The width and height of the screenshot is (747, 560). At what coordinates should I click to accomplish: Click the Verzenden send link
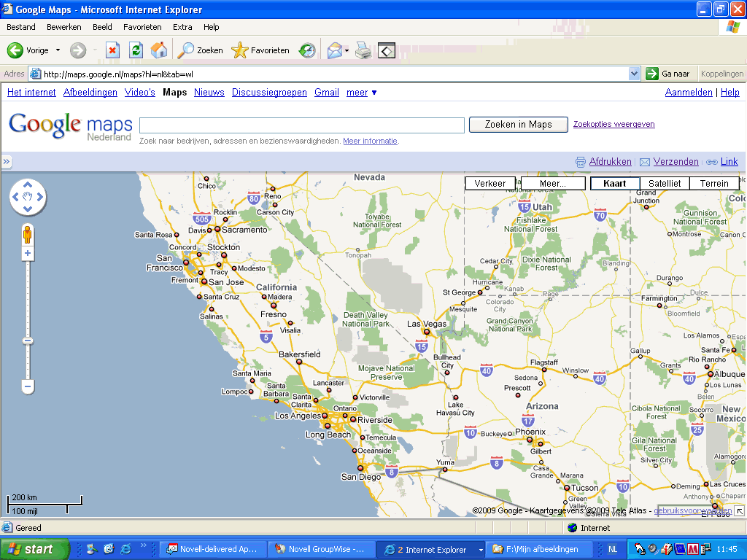676,161
